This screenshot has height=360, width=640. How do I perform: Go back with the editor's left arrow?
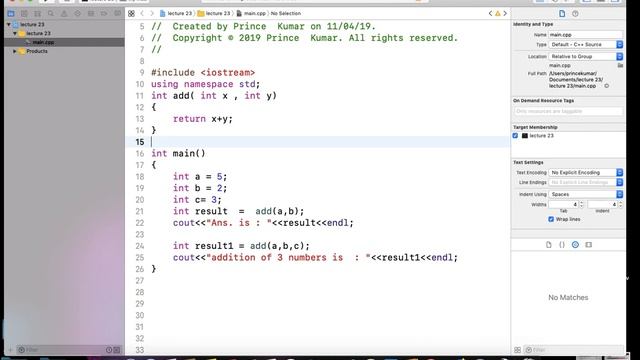point(142,13)
